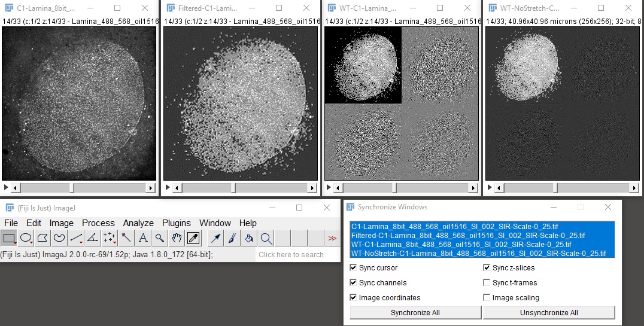Click the blue magnifier search icon in toolbar
644x326 pixels.
(266, 237)
